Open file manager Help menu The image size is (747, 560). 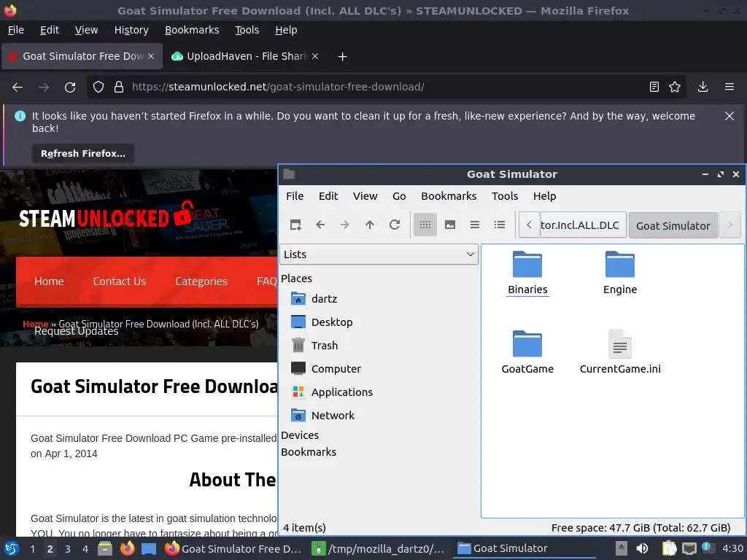click(544, 196)
